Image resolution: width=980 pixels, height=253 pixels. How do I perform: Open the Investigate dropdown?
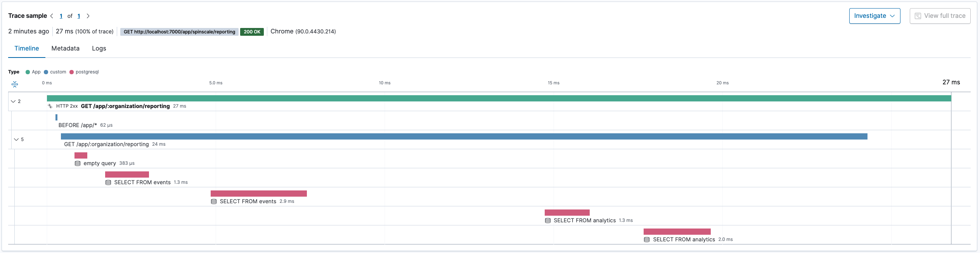pos(874,16)
